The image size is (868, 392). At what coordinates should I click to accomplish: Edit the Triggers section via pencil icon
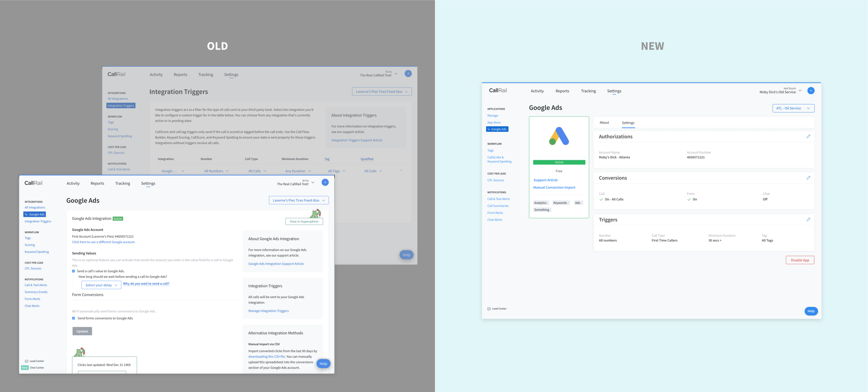809,219
